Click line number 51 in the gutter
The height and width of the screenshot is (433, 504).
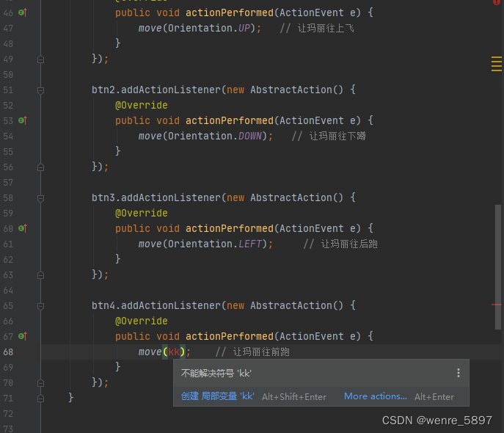[8, 90]
